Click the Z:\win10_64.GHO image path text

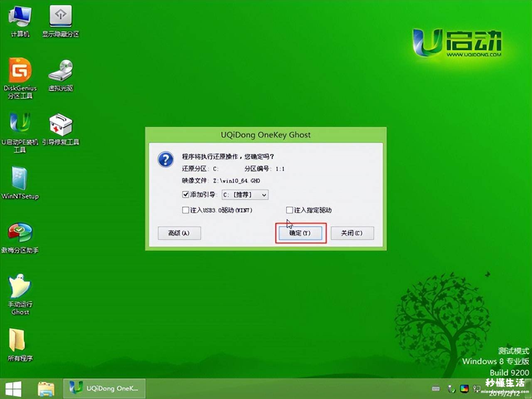click(236, 181)
